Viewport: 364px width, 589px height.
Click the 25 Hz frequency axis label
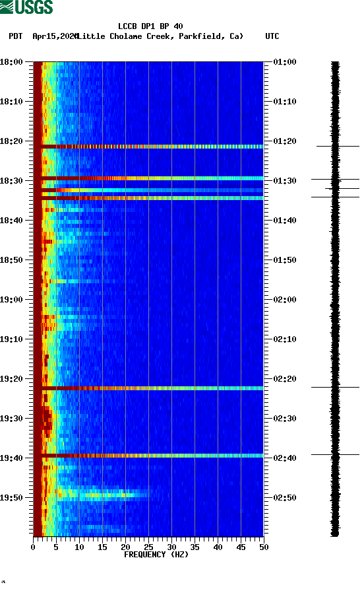tap(148, 547)
